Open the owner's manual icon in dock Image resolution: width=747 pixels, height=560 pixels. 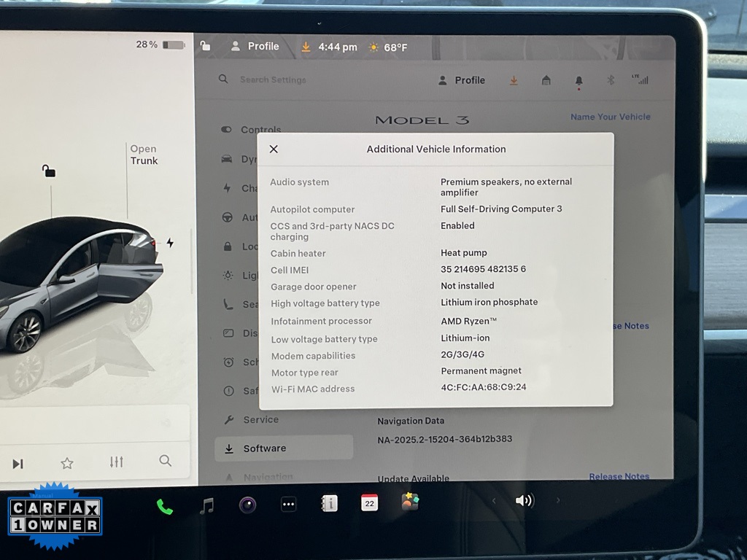329,503
